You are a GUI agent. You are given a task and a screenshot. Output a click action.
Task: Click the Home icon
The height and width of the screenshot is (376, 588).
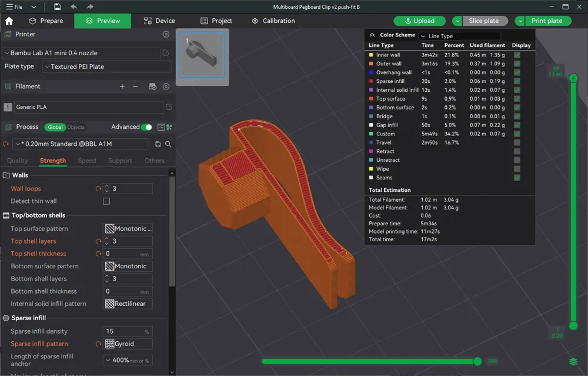(9, 21)
